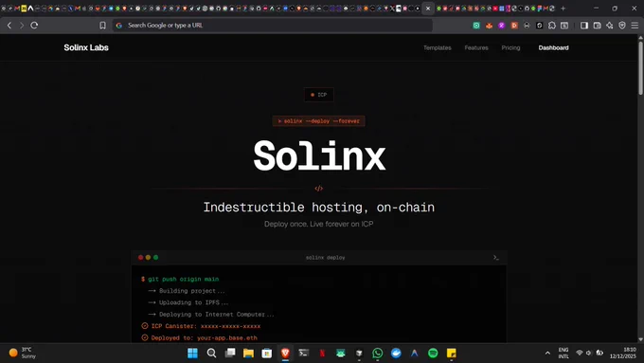Click the 'ICP Canister: xxxxx-xxxxx-xxxxx' line

tap(201, 326)
